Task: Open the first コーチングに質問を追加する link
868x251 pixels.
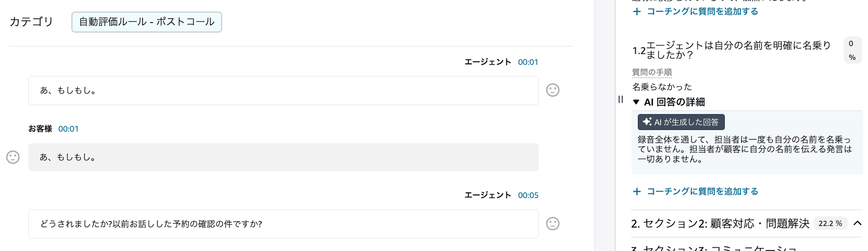Action: pyautogui.click(x=702, y=11)
